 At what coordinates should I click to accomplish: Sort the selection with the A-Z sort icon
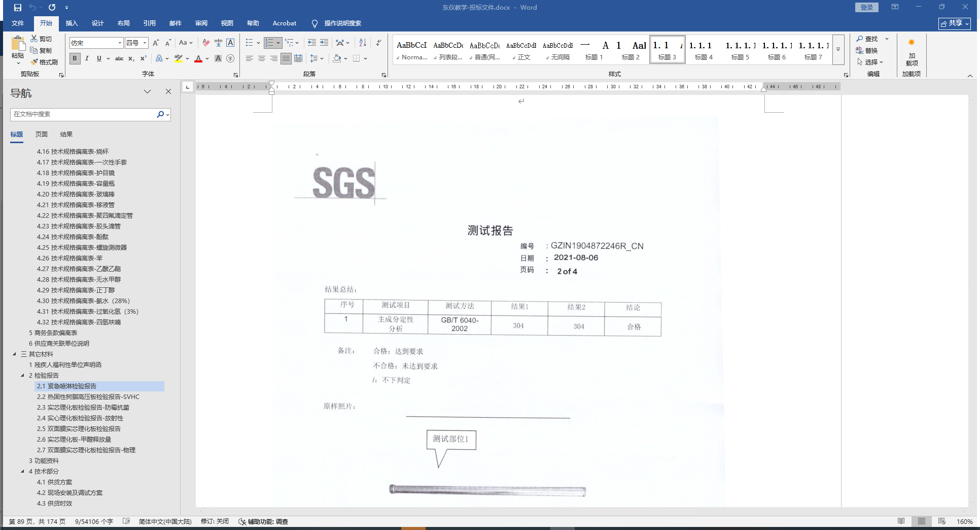pyautogui.click(x=363, y=43)
